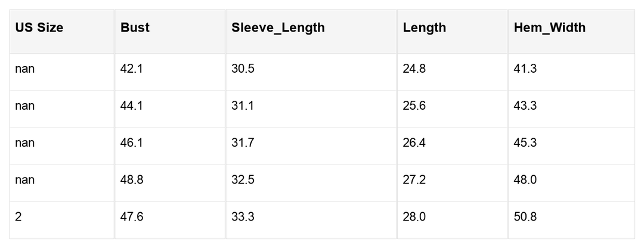Click the Sleeve_Length column header
This screenshot has height=248, width=644.
pyautogui.click(x=278, y=28)
